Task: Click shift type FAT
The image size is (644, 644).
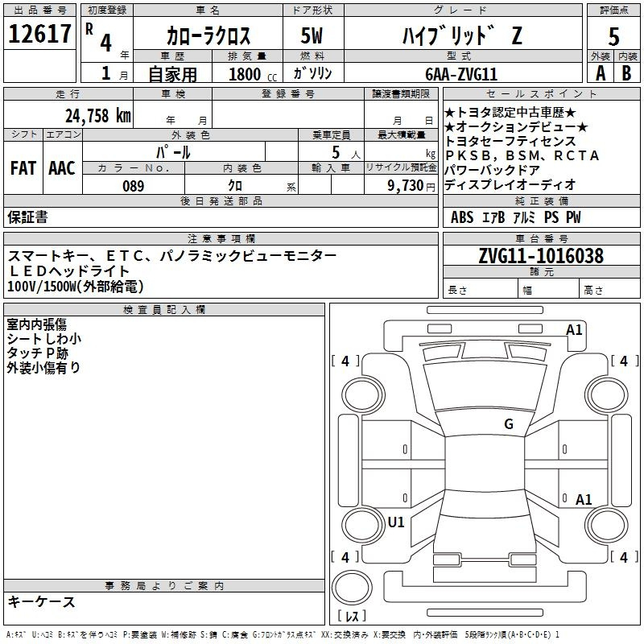Action: coord(23,168)
